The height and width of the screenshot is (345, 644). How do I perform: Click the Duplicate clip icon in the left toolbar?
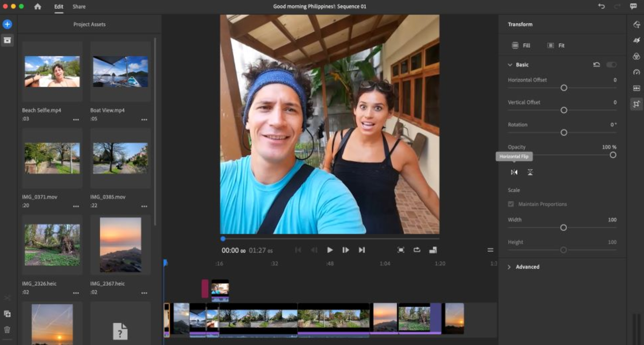pyautogui.click(x=7, y=314)
